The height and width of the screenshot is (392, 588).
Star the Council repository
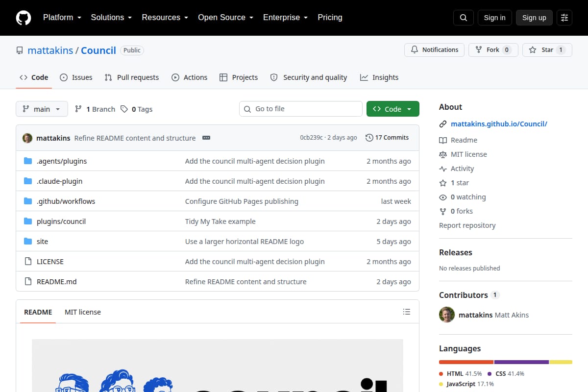(x=547, y=49)
